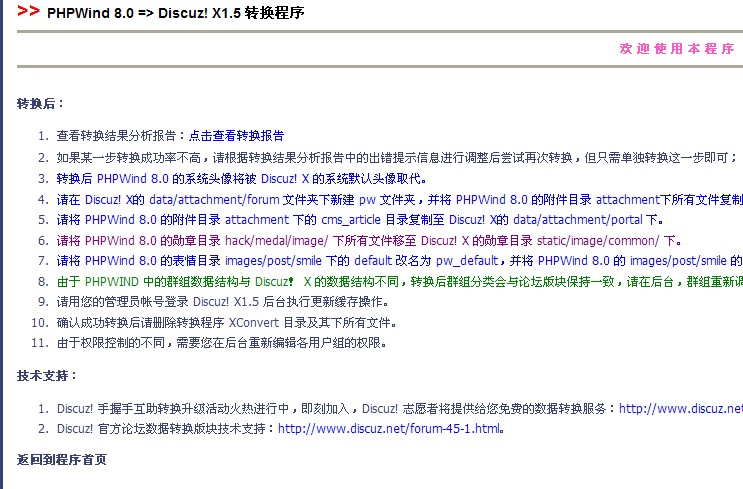Click the line about deleting XConvert 目录

226,323
